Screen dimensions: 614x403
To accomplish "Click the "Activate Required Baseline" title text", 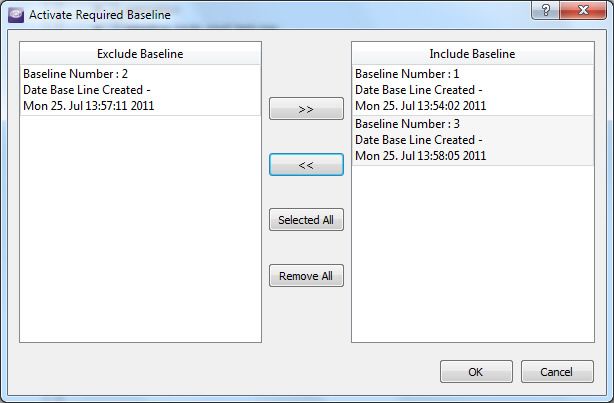I will [99, 15].
